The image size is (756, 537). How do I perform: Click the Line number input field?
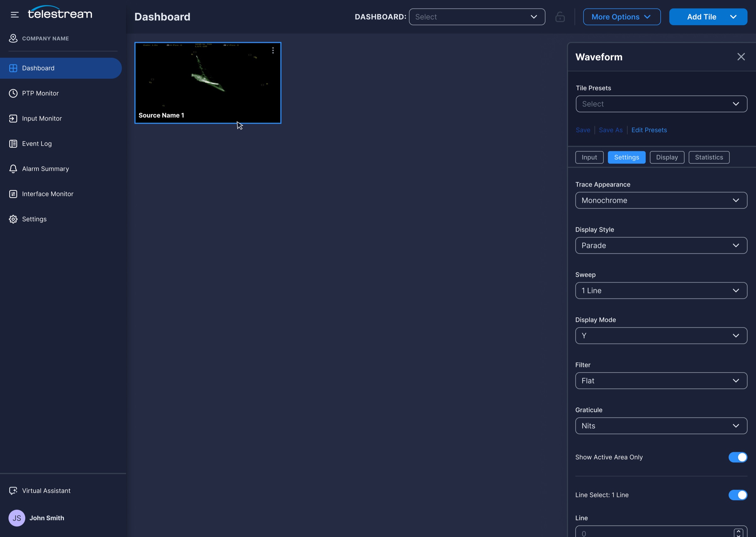coord(661,531)
